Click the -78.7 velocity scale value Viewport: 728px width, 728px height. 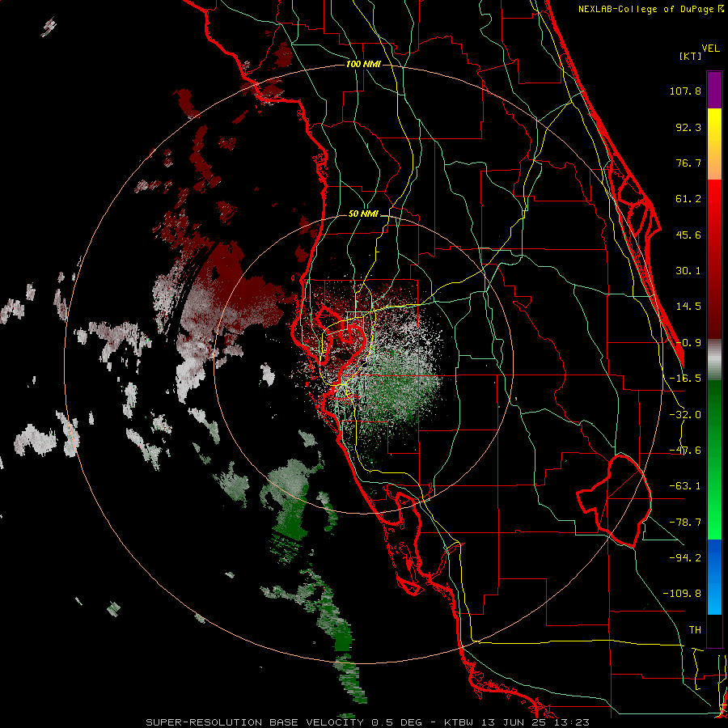coord(685,523)
